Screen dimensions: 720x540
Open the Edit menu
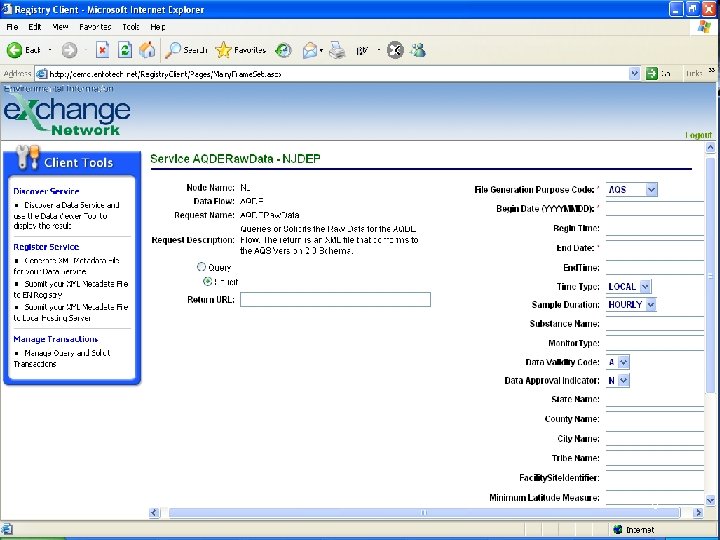(35, 27)
